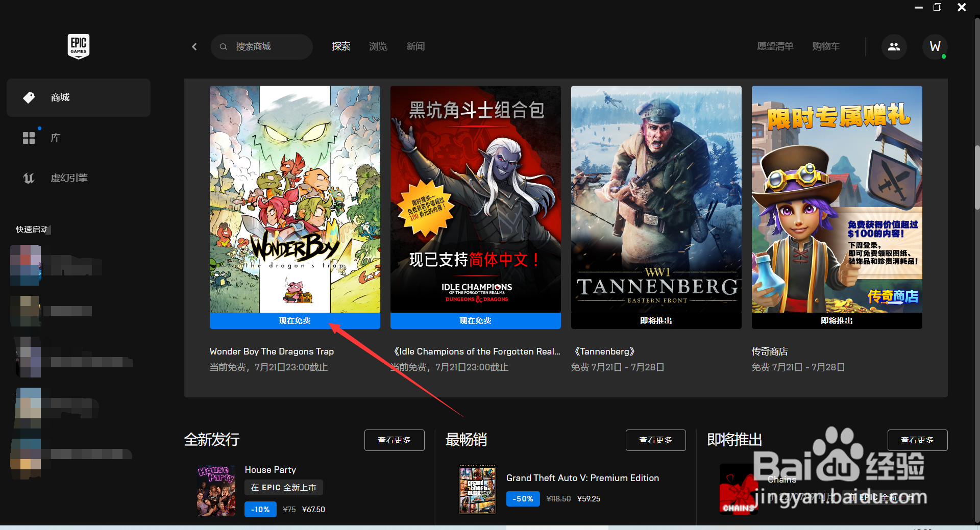The image size is (980, 530).
Task: Open House Party thumbnail
Action: 216,491
